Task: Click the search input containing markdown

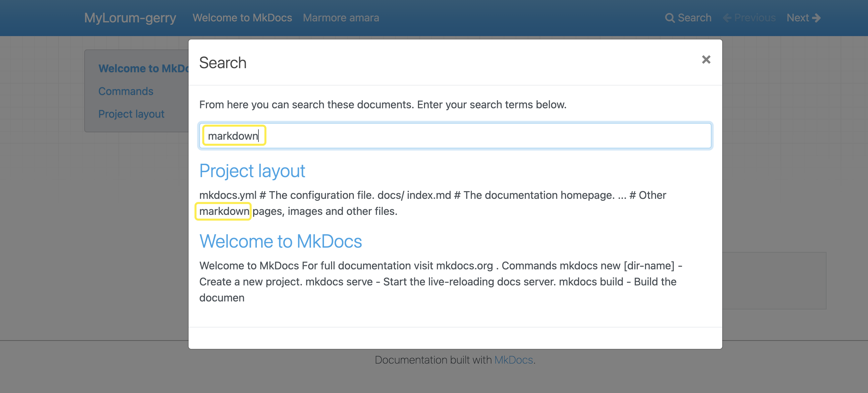Action: (455, 136)
